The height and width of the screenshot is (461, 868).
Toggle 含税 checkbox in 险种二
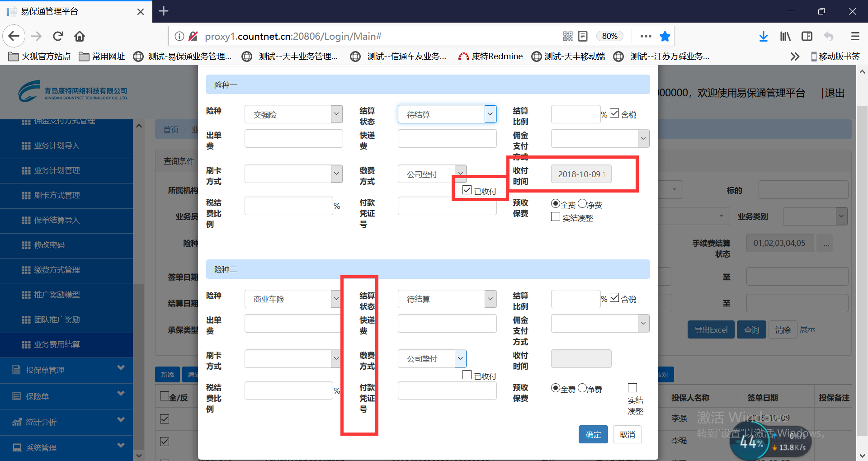pyautogui.click(x=614, y=298)
